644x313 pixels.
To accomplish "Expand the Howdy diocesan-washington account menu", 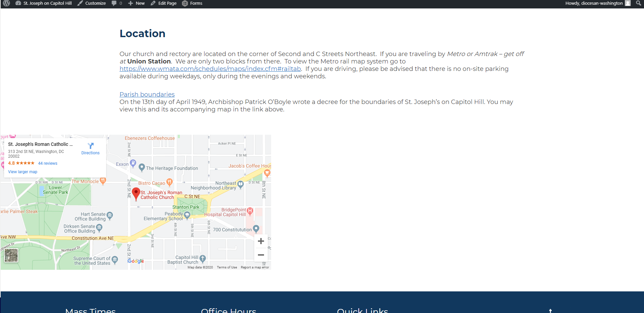I will tap(597, 3).
